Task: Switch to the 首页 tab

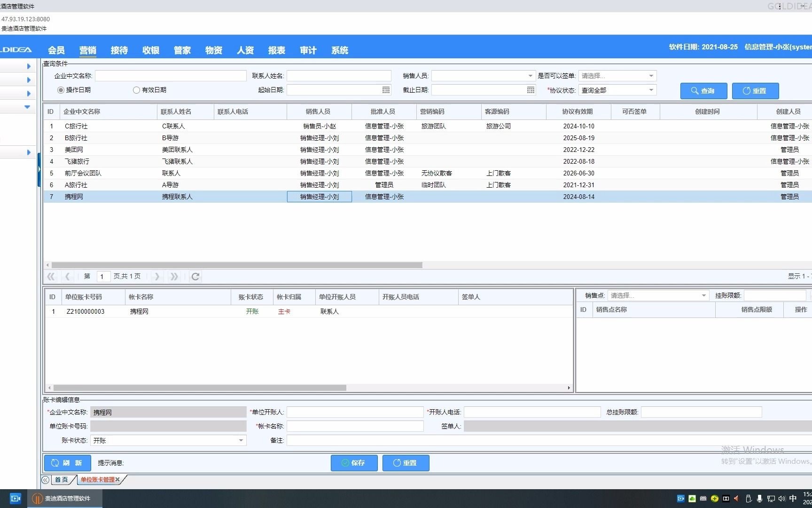Action: click(x=62, y=480)
